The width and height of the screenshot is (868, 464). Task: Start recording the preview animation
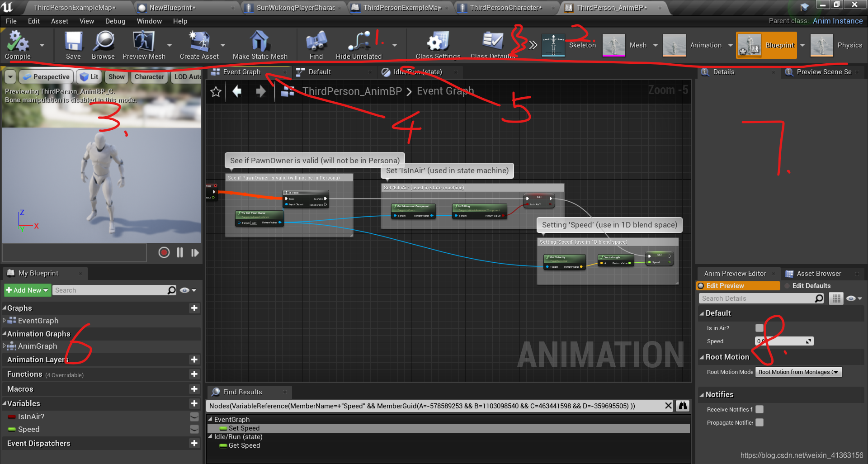164,252
